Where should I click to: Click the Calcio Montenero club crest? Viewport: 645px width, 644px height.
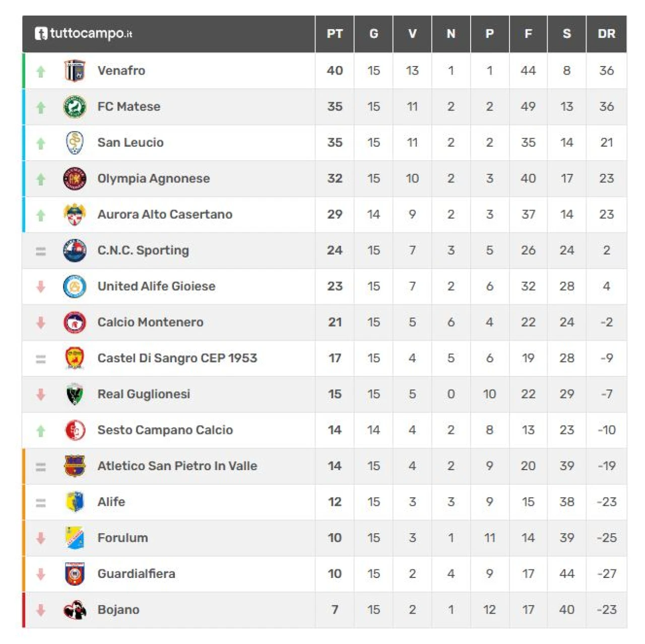pyautogui.click(x=75, y=323)
